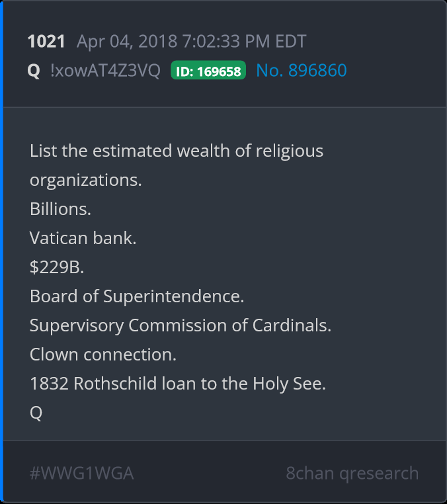
Task: Click the green ID: 169658 badge
Action: click(x=208, y=71)
